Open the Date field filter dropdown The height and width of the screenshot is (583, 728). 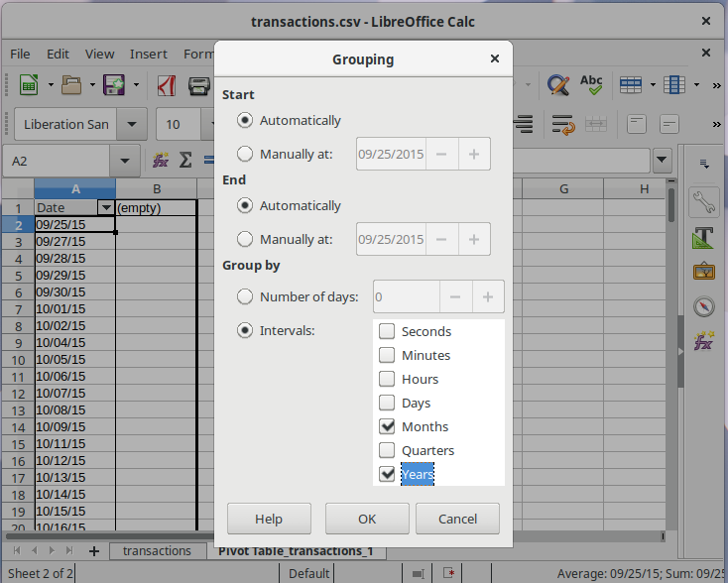[105, 208]
